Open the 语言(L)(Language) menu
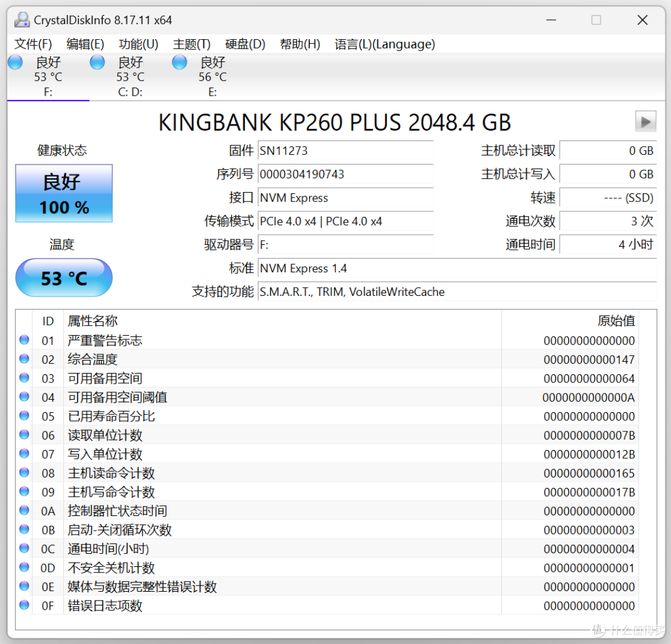The width and height of the screenshot is (671, 644). [x=384, y=44]
